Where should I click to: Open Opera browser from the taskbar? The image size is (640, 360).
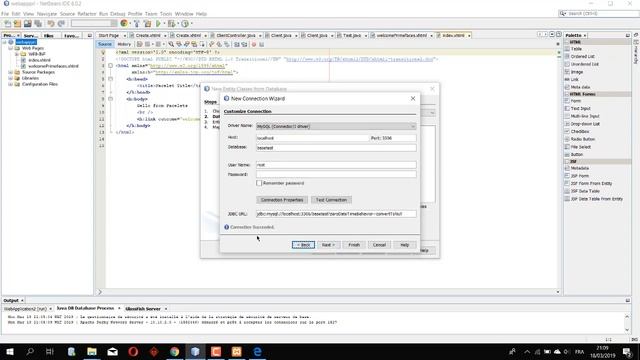pos(133,351)
